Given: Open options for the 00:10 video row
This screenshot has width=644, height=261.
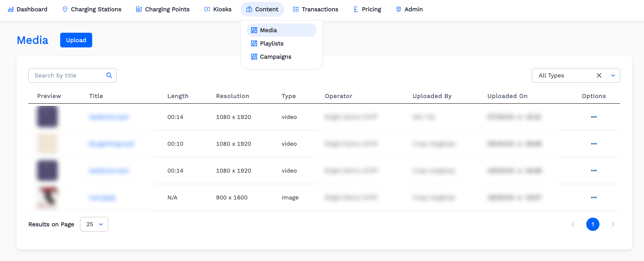Looking at the screenshot, I should (594, 144).
